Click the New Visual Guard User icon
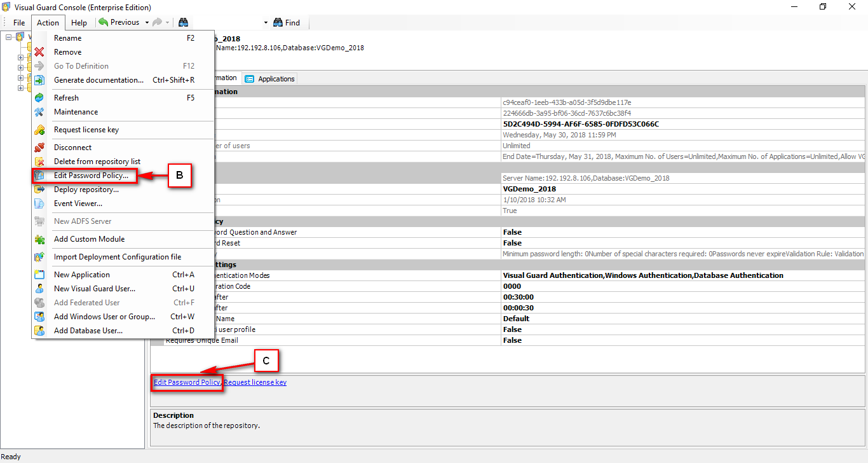 point(39,289)
